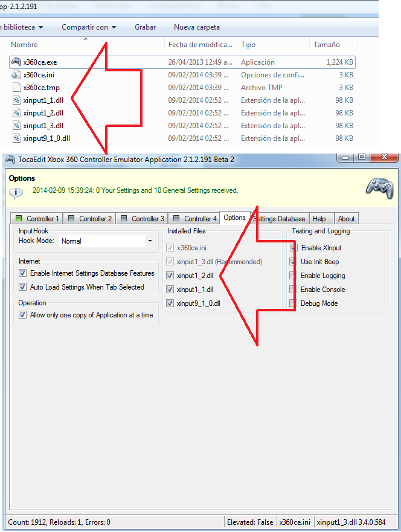The height and width of the screenshot is (532, 401).
Task: Click the green settings received status message
Action: coord(135,190)
